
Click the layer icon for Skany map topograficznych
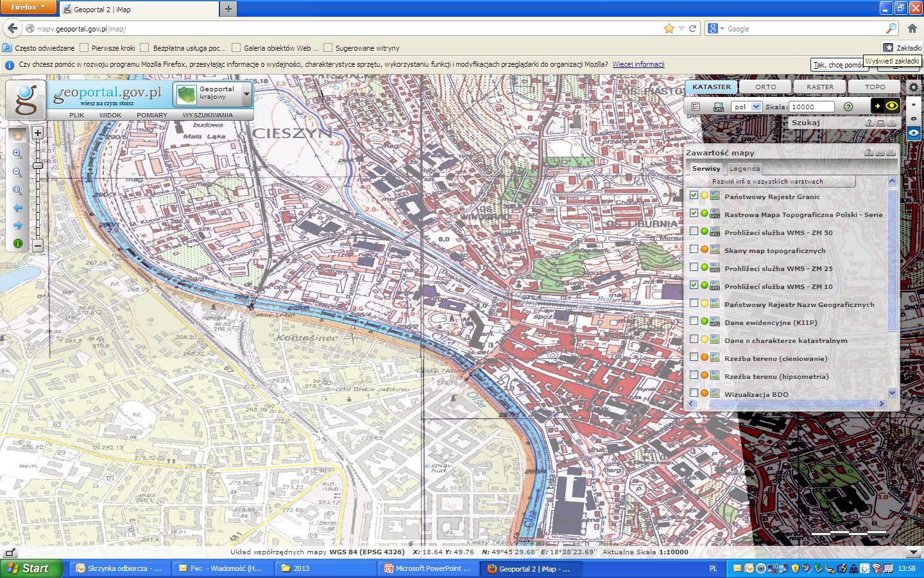click(715, 250)
